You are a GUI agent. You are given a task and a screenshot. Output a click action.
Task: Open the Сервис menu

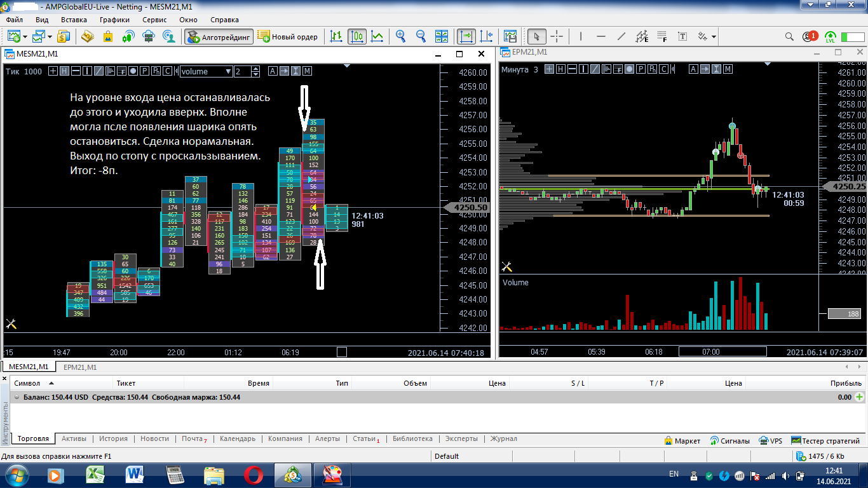point(155,20)
